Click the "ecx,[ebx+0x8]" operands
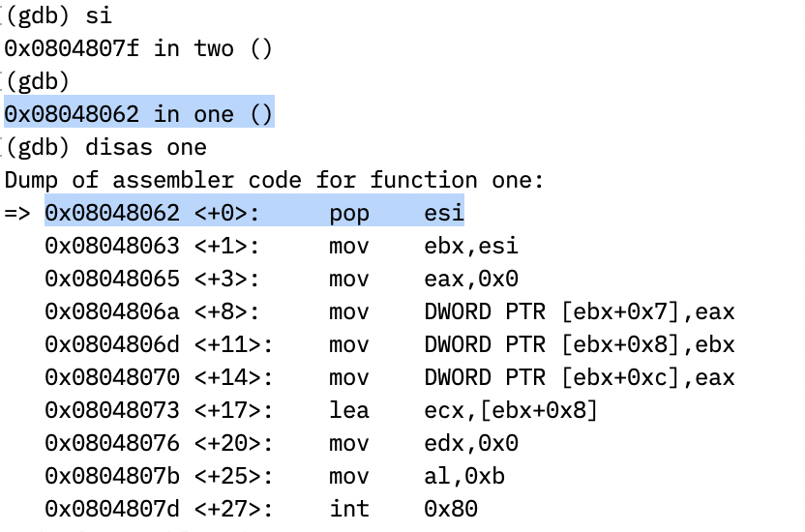This screenshot has height=532, width=805. 511,410
